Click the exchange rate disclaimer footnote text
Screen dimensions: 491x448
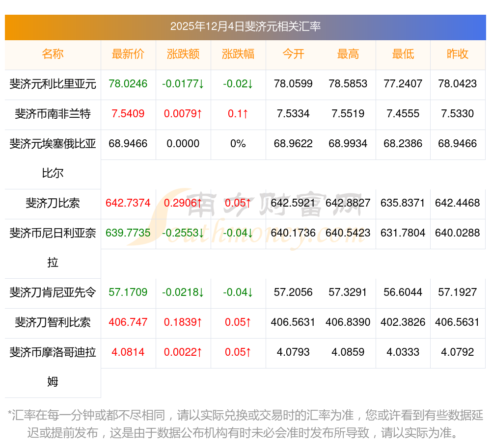(245, 424)
